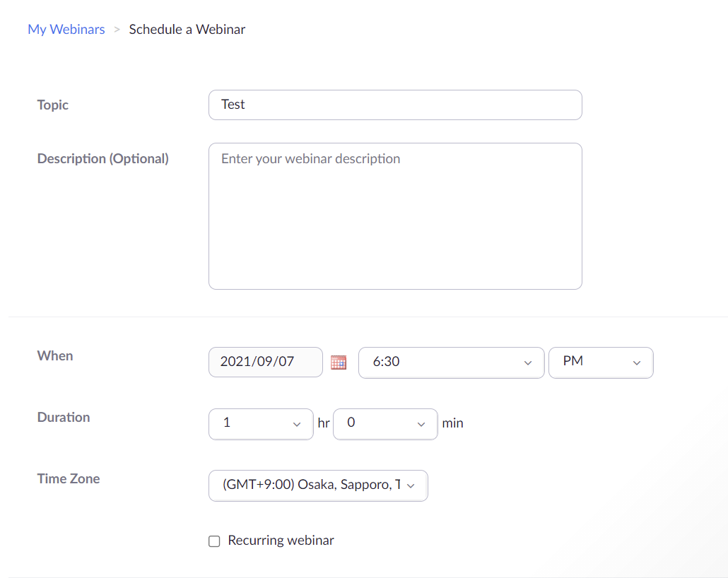Click the 2021/09/07 date field
The height and width of the screenshot is (578, 728).
(x=266, y=362)
